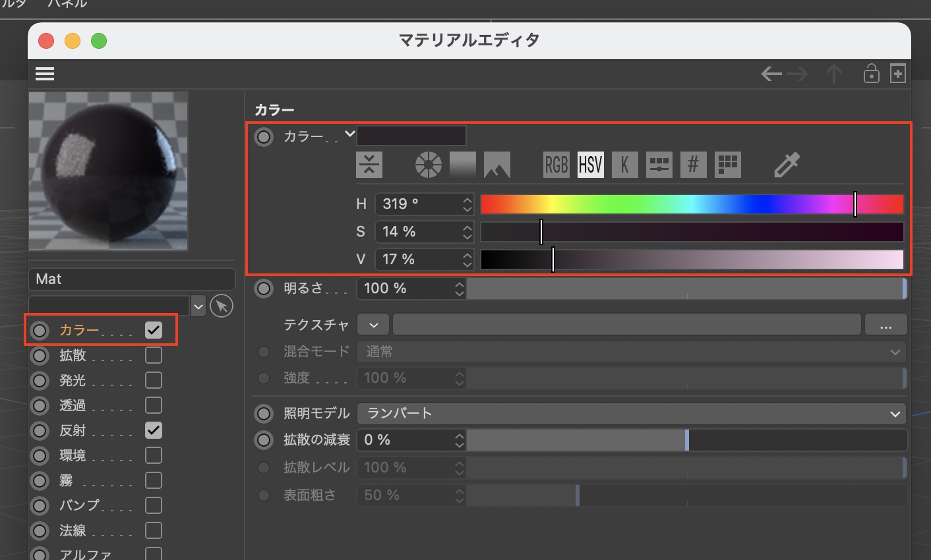Open the 照明モデル dropdown set to ランバート
931x560 pixels.
click(631, 414)
